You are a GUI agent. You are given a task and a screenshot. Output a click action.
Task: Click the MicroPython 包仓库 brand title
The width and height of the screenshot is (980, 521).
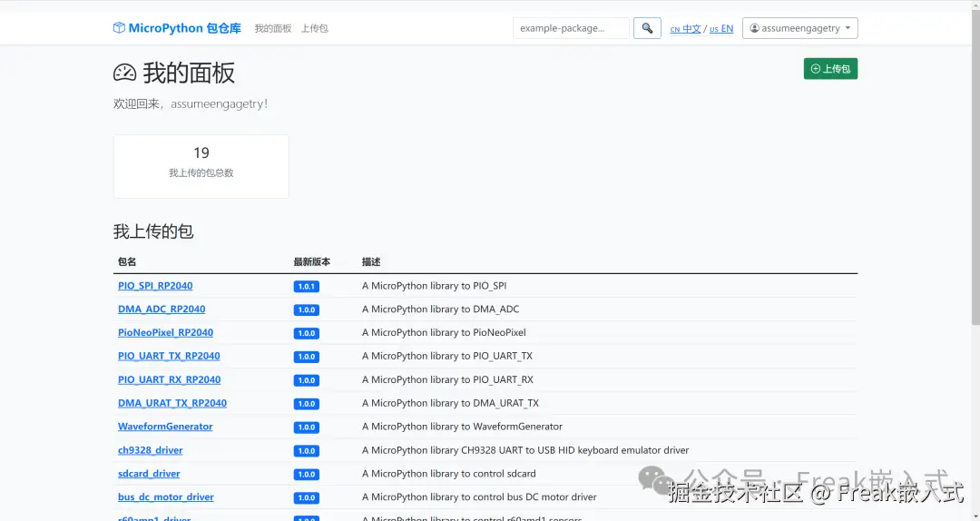[184, 28]
